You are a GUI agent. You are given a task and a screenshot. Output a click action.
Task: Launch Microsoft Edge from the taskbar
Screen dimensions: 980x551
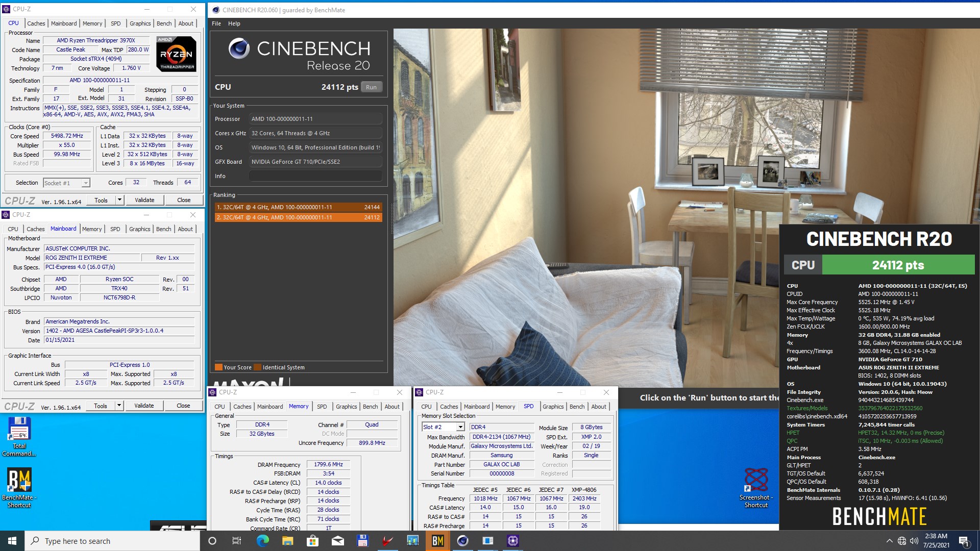point(262,541)
